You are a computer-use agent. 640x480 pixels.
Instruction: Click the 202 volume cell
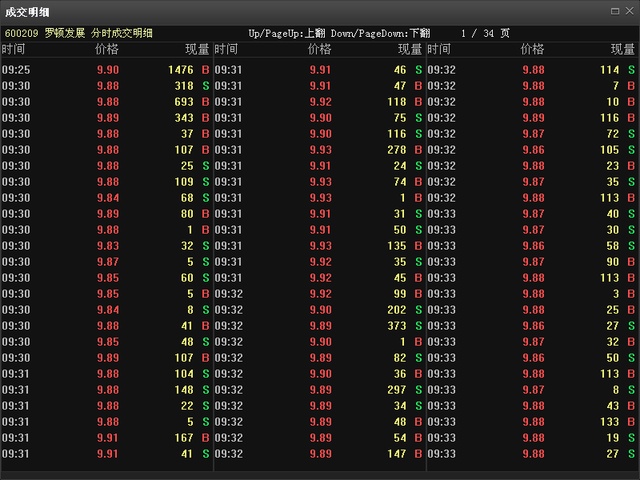pos(397,310)
